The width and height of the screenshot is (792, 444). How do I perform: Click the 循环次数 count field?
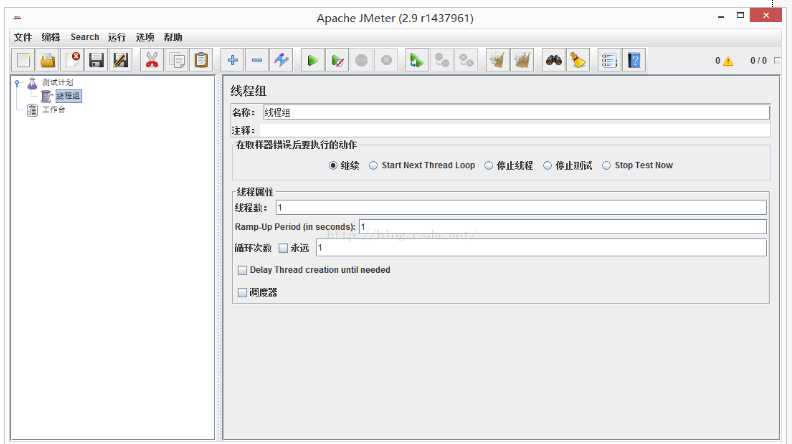[541, 248]
